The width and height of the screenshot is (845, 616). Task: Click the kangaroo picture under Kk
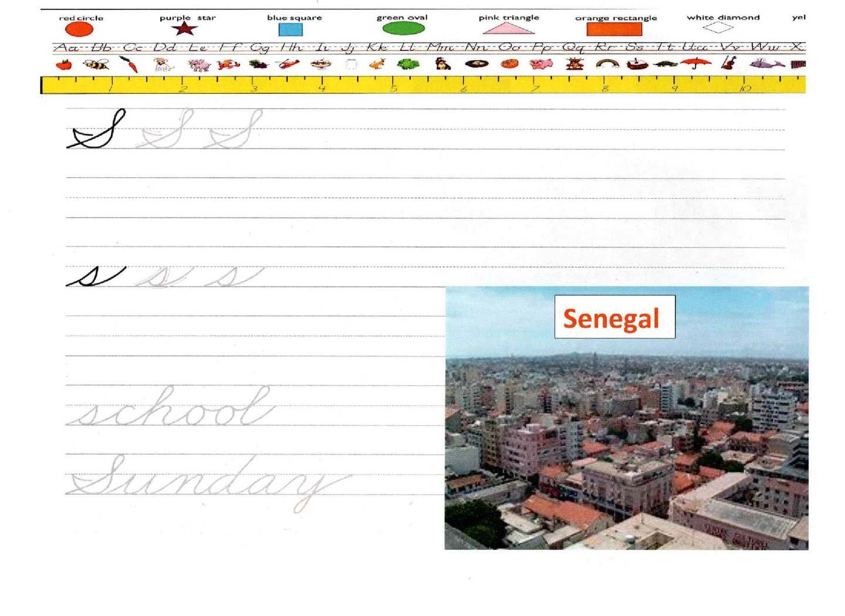[377, 63]
